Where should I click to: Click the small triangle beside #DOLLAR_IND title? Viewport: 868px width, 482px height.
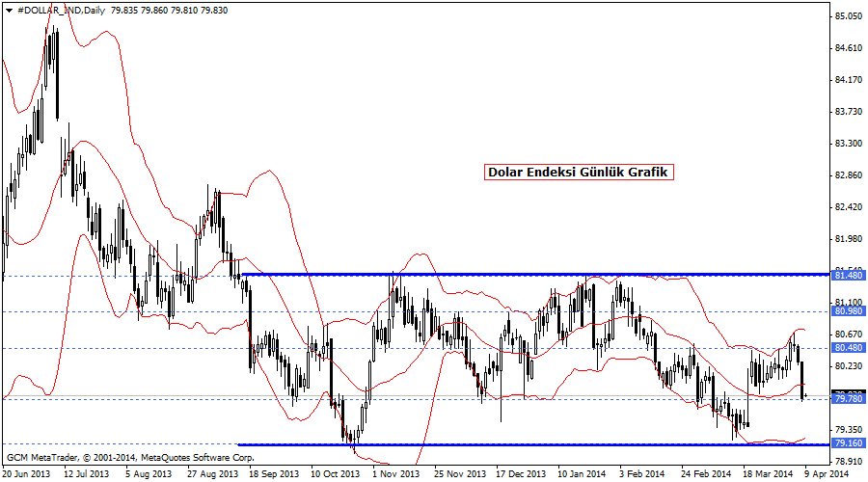(x=9, y=9)
